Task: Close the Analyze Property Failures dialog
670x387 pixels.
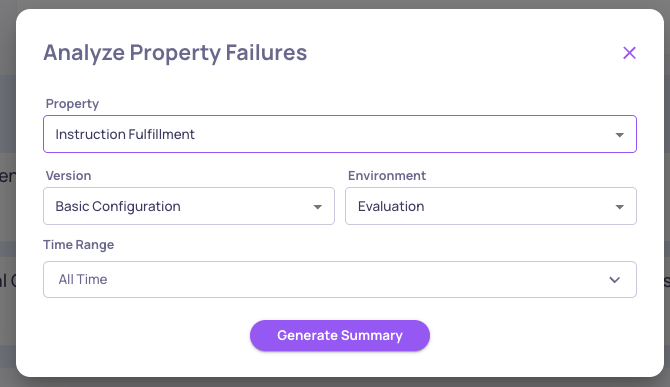Action: coord(629,53)
